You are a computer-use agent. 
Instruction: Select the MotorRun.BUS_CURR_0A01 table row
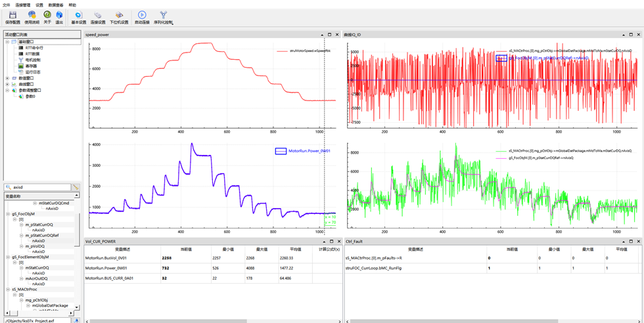pyautogui.click(x=110, y=278)
